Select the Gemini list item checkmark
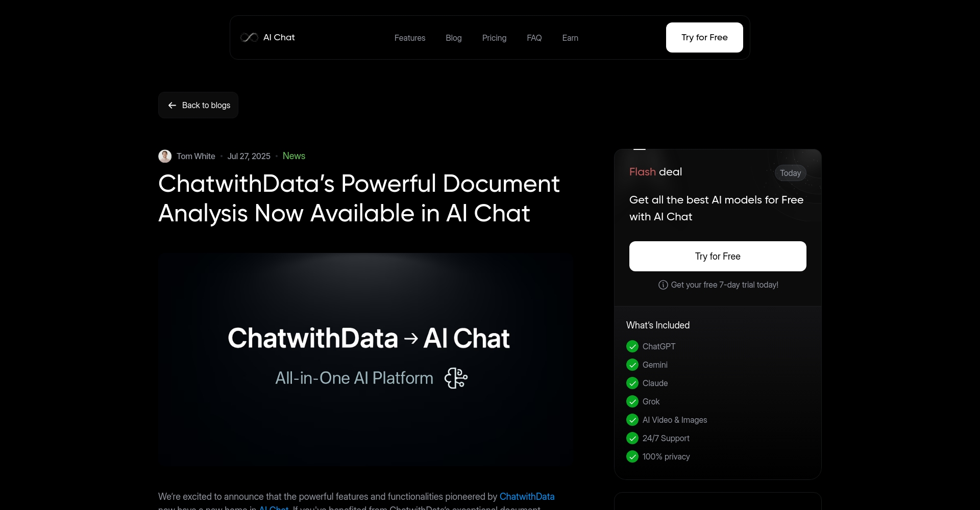 pos(632,365)
